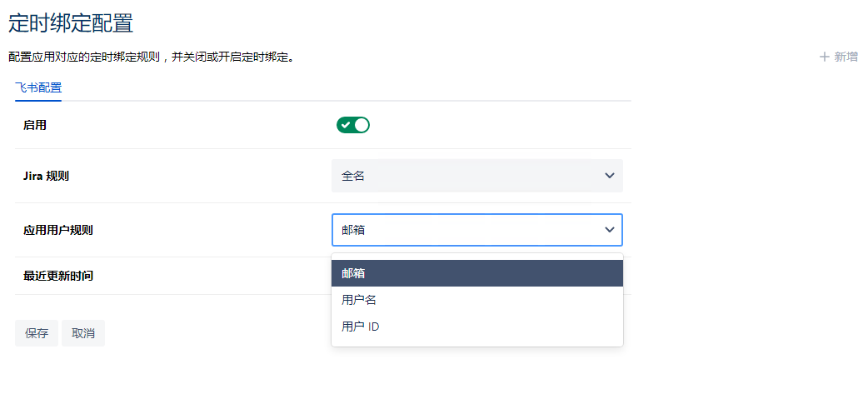Click the chevron arrow in Jira 规则 dropdown

[610, 176]
